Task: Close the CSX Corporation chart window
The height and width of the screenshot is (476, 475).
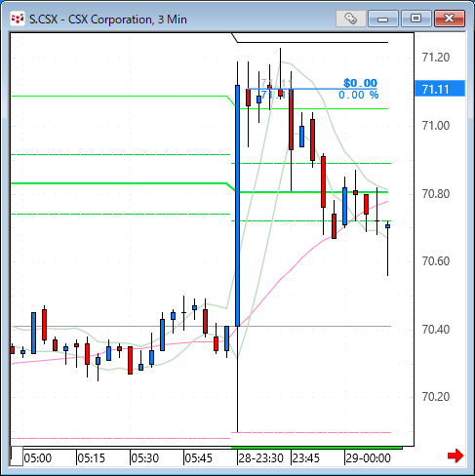Action: [x=450, y=19]
